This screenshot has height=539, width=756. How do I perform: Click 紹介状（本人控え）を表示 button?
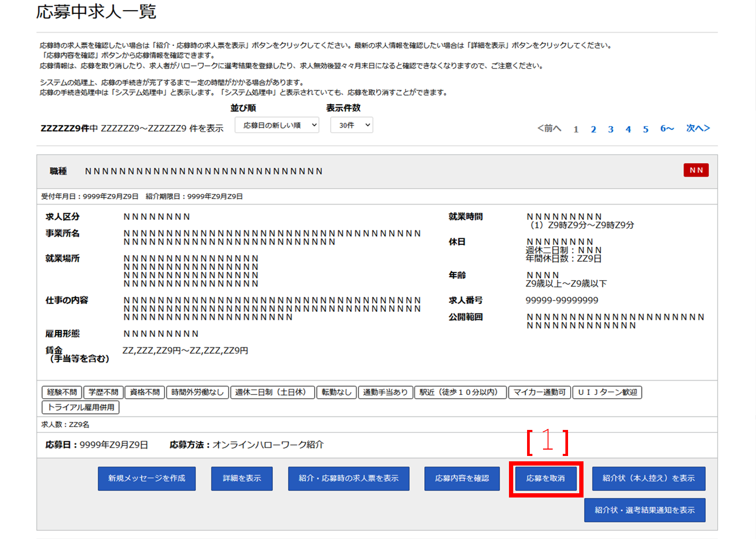pos(648,478)
